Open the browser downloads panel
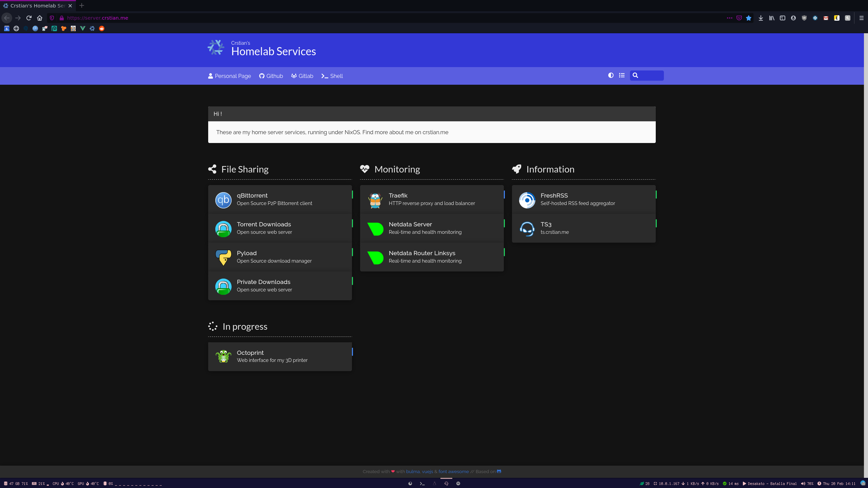This screenshot has width=868, height=488. [761, 18]
